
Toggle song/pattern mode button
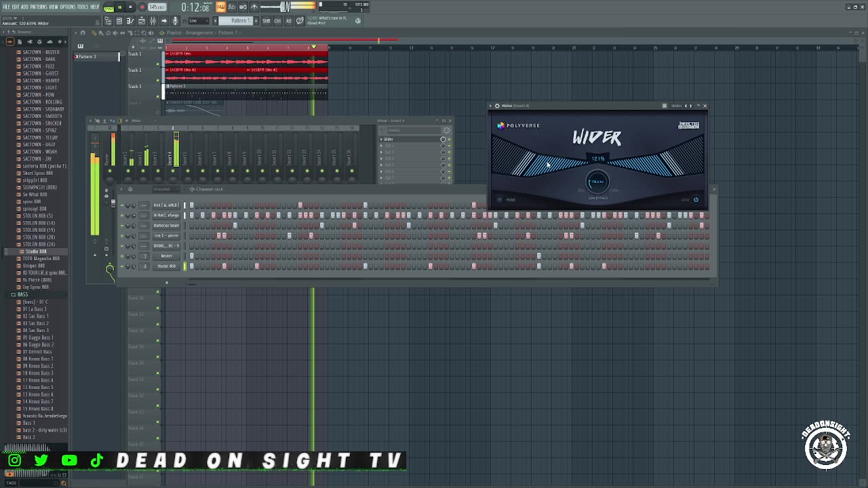[108, 7]
